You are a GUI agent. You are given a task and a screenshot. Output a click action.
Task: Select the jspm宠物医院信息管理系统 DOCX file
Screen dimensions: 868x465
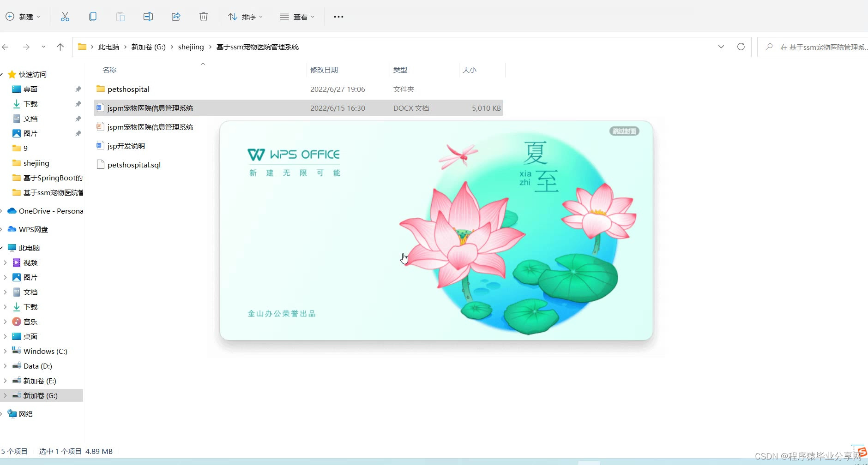coord(298,108)
